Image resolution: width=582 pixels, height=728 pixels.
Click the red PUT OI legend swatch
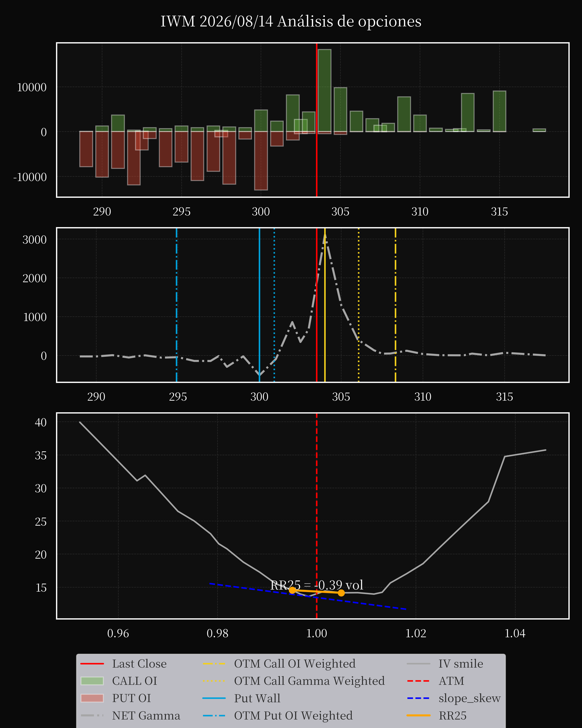[x=92, y=698]
